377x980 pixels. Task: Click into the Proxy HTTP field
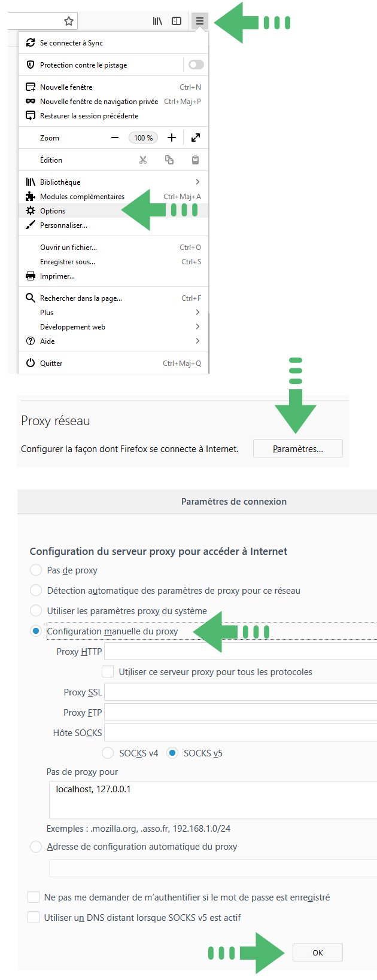point(241,651)
